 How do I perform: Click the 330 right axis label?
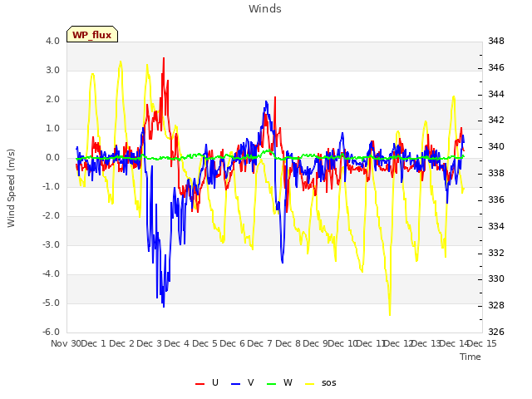pyautogui.click(x=496, y=279)
